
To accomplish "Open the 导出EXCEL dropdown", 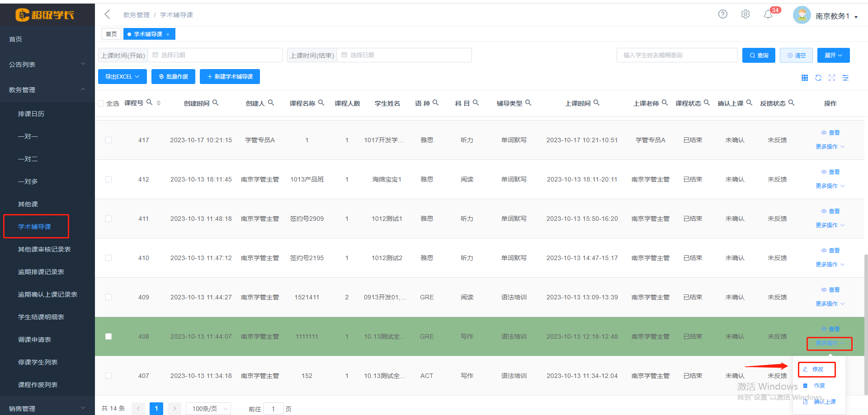I will 122,77.
